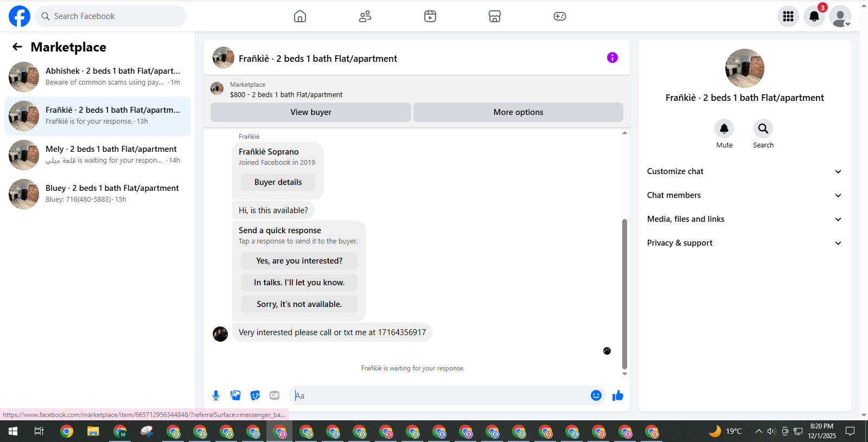Choose a sticker icon in composer
Screen dimensions: 868x442
coord(255,395)
